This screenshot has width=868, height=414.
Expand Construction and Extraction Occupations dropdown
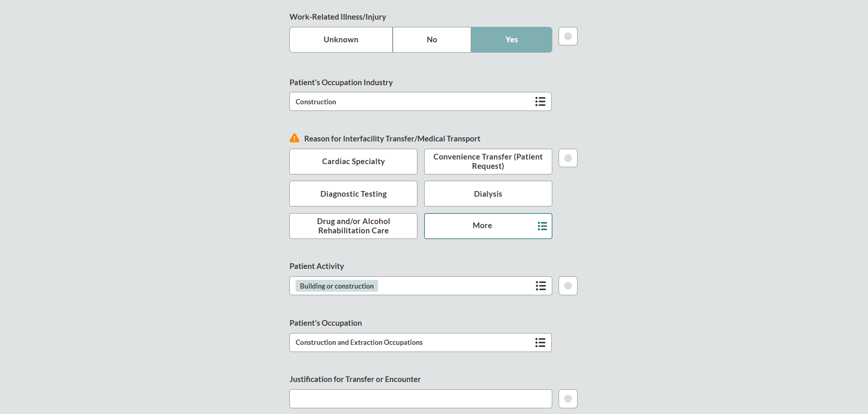[413, 343]
